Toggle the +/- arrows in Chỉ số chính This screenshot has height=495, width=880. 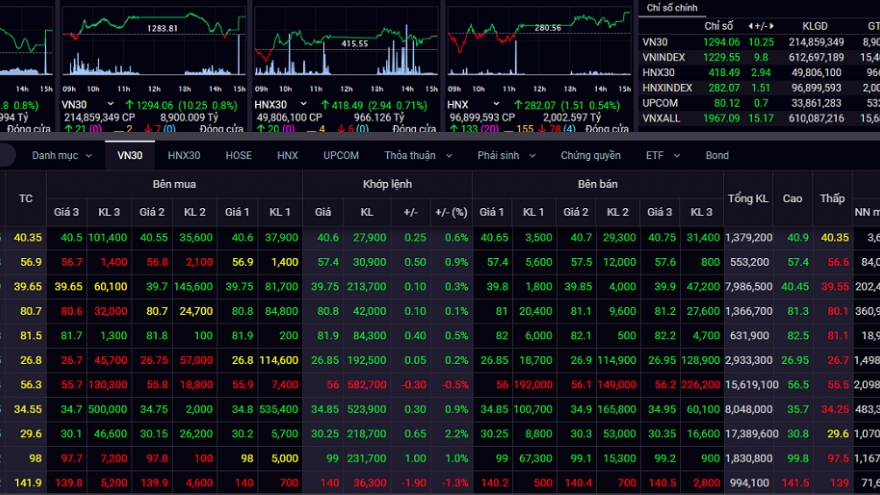tap(761, 26)
